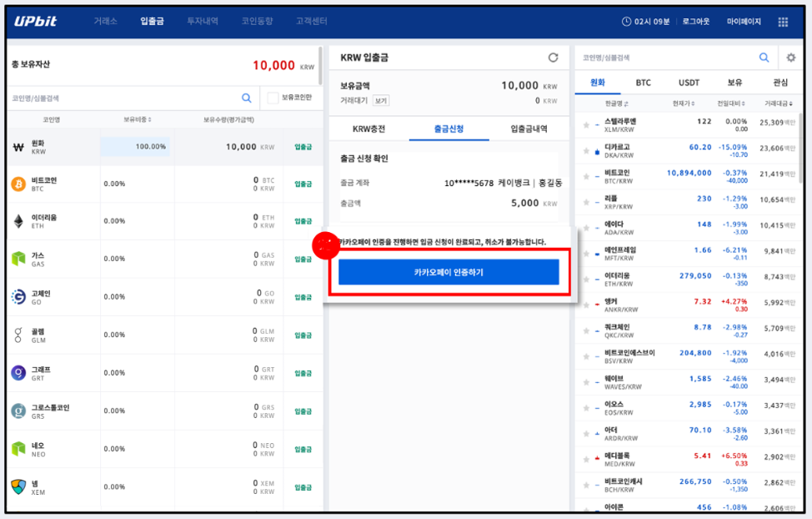Image resolution: width=812 pixels, height=519 pixels.
Task: Toggle the star for 이오스 EOS/KRW
Action: tap(586, 408)
